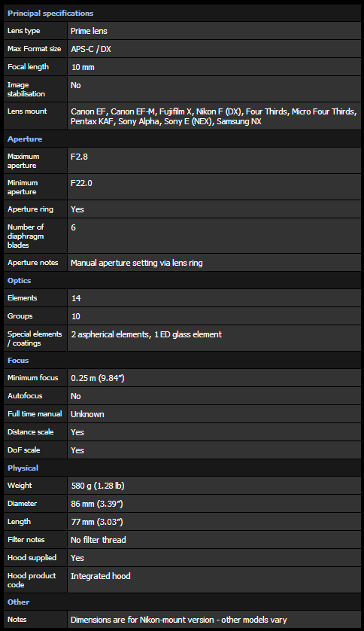This screenshot has height=631, width=364.
Task: Click the Optics section heading
Action: [19, 281]
